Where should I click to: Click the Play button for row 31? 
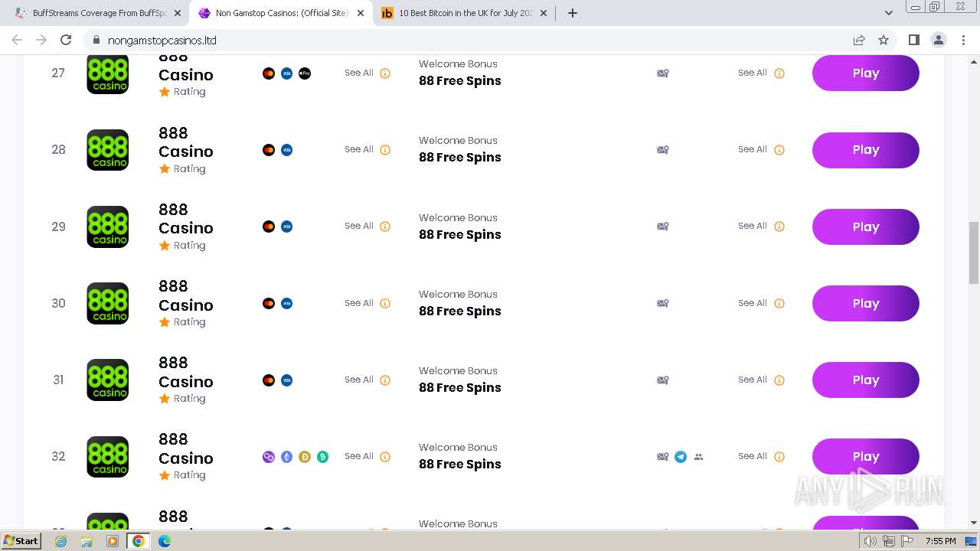pyautogui.click(x=866, y=380)
